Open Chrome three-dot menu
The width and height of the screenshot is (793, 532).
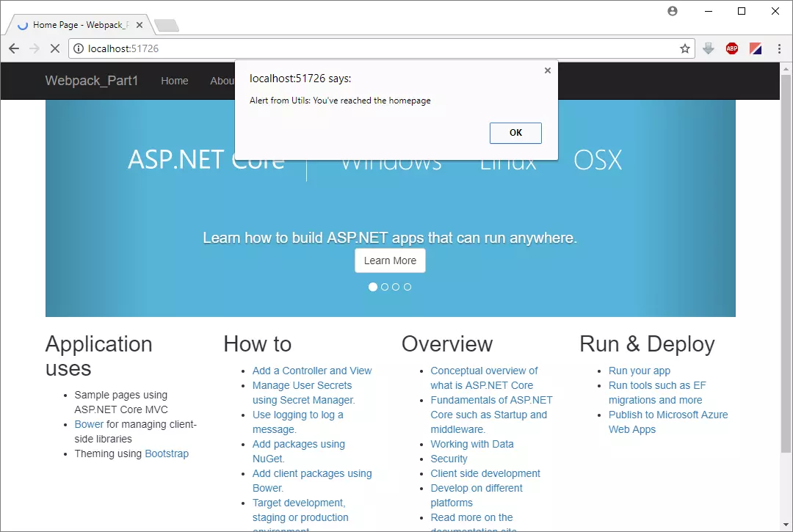click(x=779, y=48)
